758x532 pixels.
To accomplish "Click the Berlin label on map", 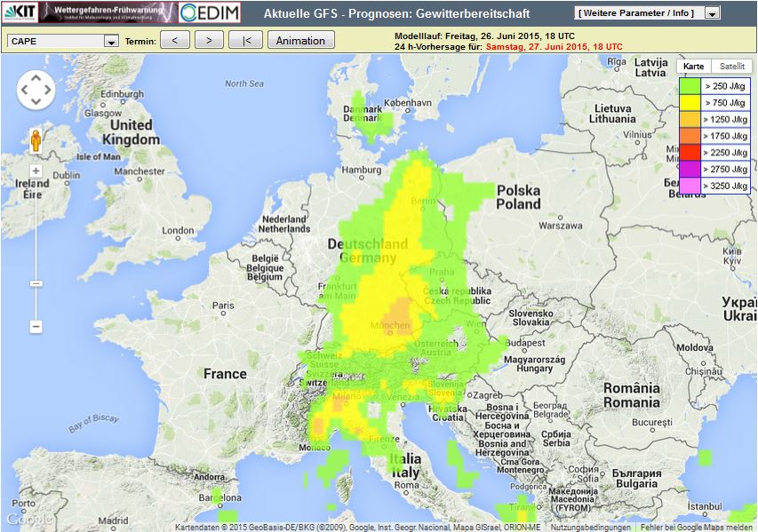I will 423,201.
